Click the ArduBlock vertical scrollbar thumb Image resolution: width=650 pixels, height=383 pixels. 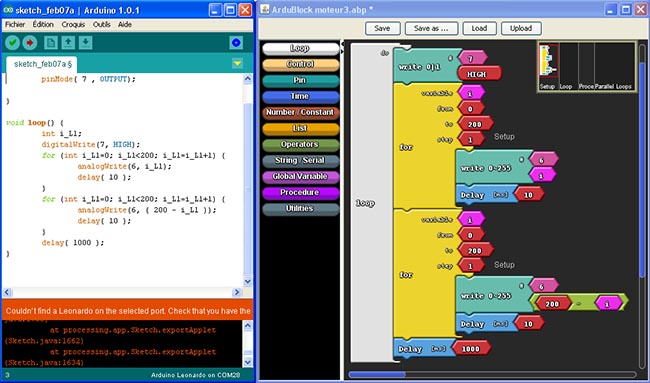642,169
